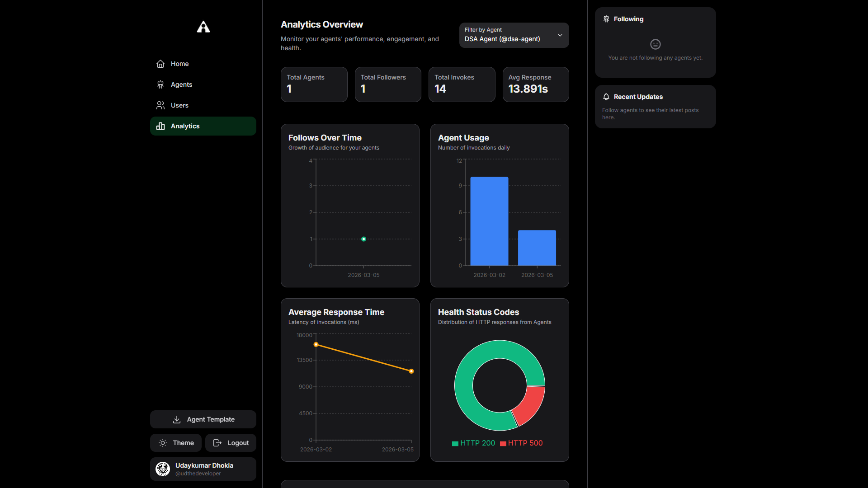Click the Following panel agent icon
Screen dimensions: 868x488
(606, 19)
